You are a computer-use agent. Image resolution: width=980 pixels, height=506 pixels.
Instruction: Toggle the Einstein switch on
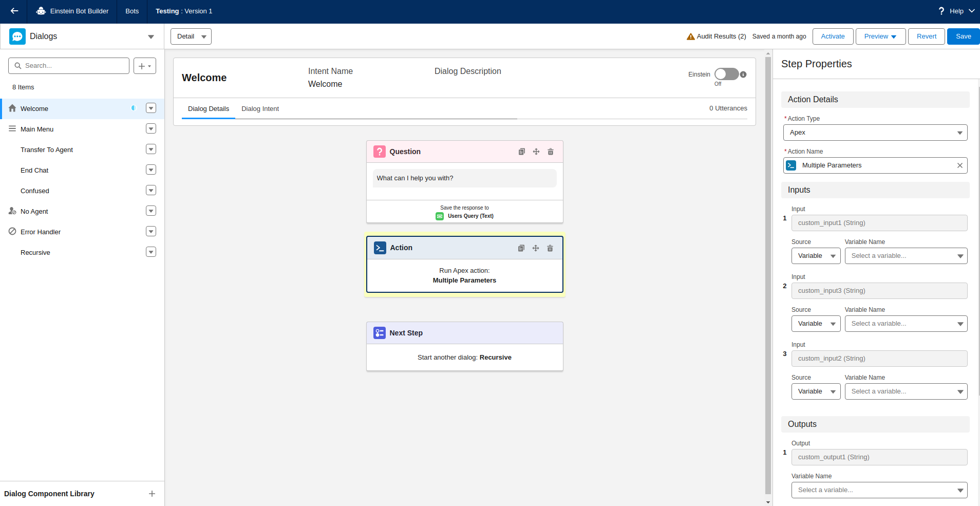click(x=726, y=74)
